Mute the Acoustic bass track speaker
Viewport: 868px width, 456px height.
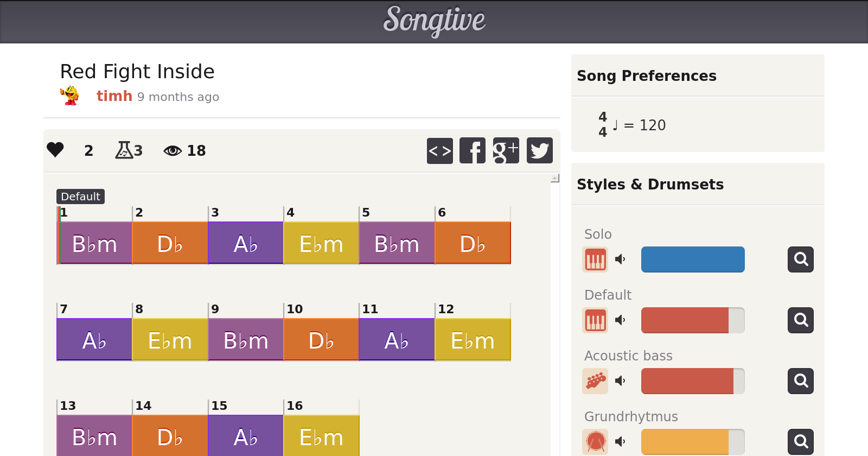tap(620, 381)
